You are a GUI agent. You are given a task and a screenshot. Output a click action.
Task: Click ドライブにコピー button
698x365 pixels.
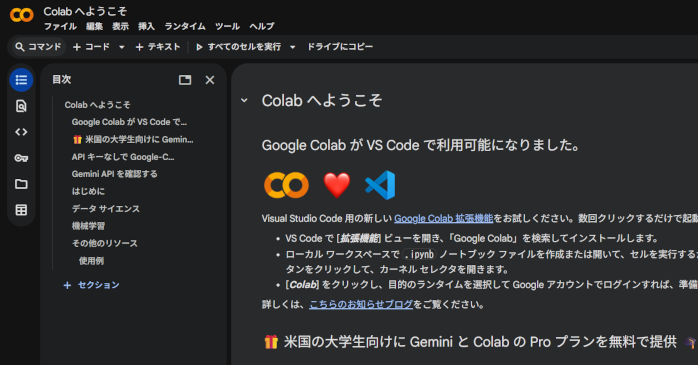(x=340, y=47)
